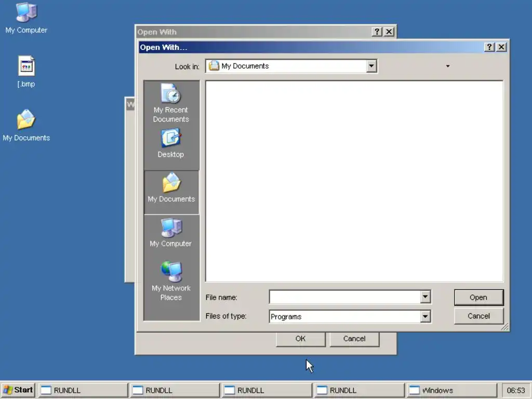Expand the Look in dropdown

[x=371, y=66]
